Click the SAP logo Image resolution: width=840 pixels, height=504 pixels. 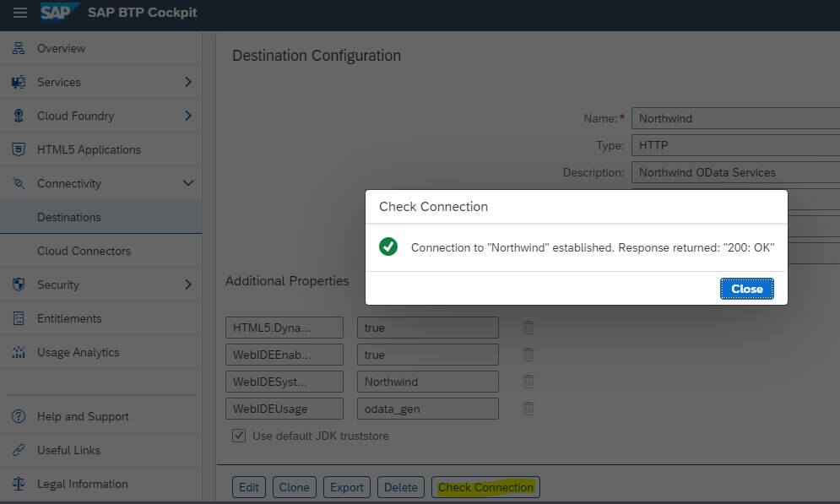[59, 12]
